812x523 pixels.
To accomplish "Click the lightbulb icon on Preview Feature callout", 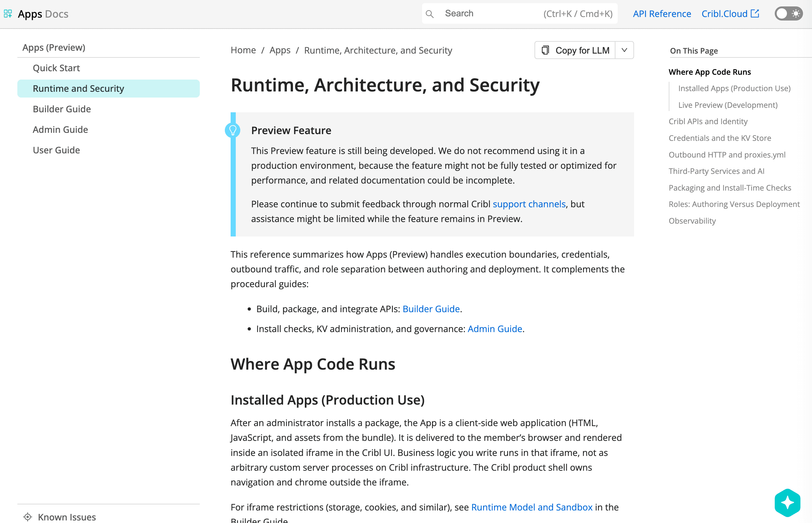I will click(233, 130).
